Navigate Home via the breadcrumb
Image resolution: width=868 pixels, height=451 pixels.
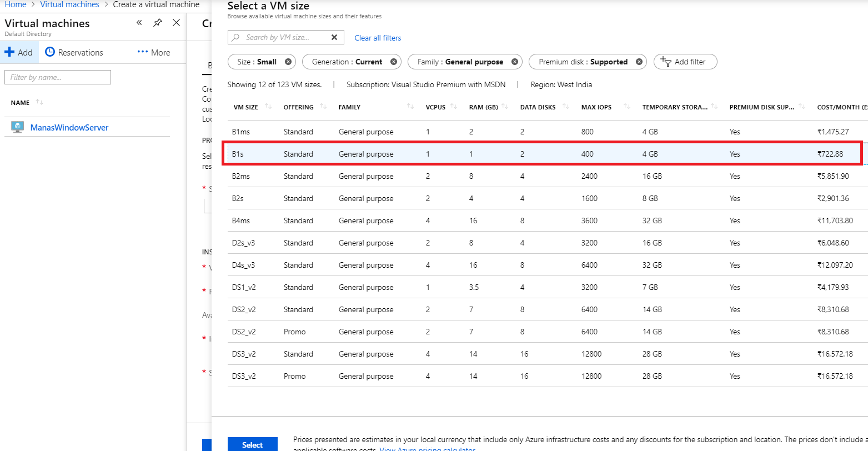click(x=15, y=4)
